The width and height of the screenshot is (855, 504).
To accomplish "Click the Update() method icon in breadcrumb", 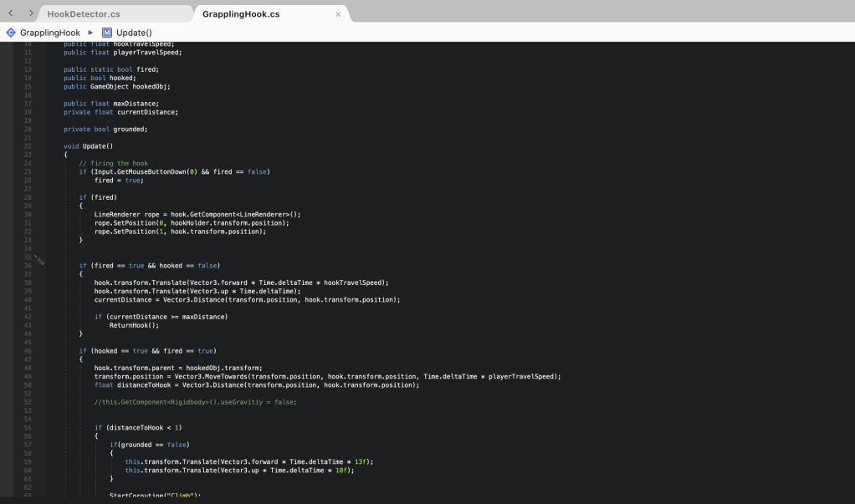I will (x=107, y=33).
